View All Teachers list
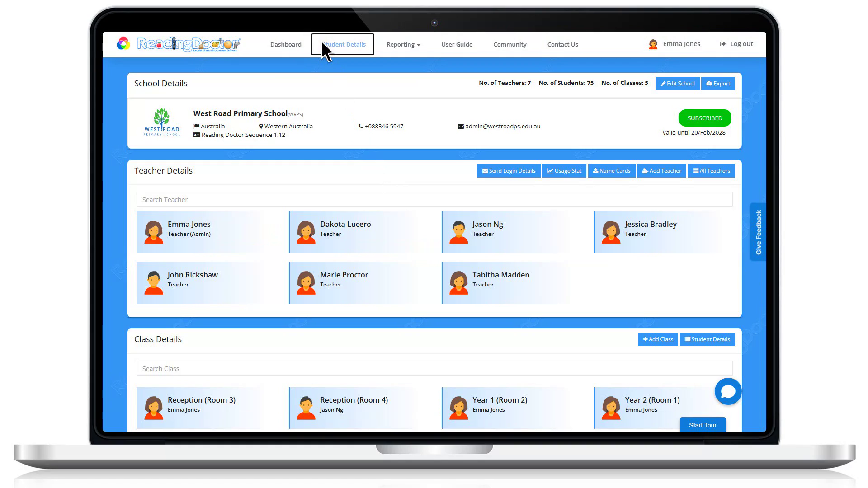The width and height of the screenshot is (868, 488). tap(712, 171)
